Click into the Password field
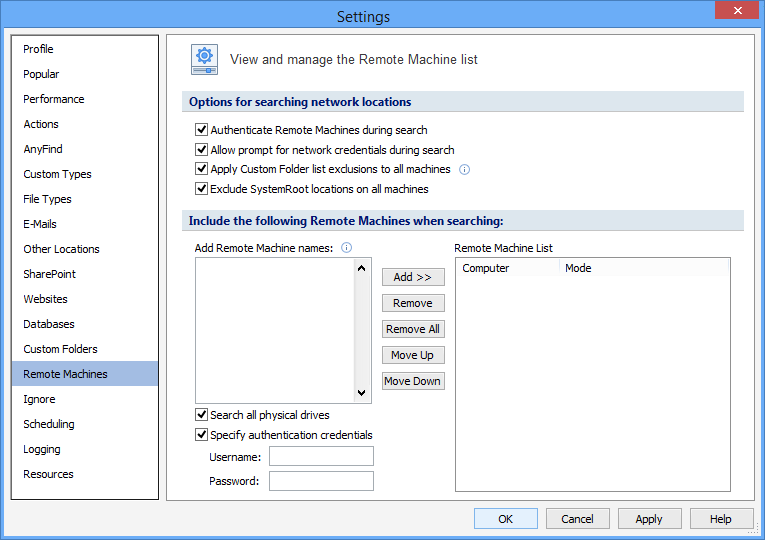Image resolution: width=765 pixels, height=540 pixels. (x=321, y=481)
